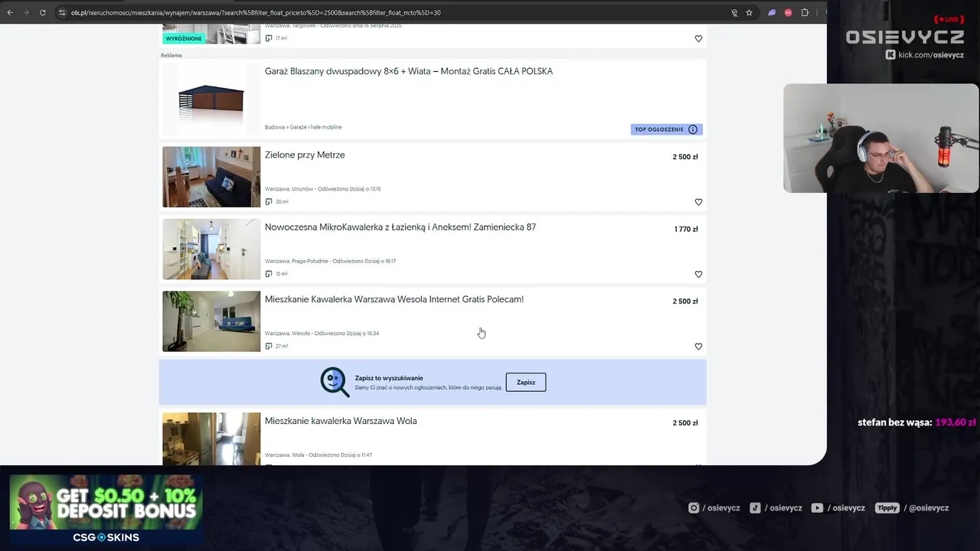This screenshot has width=980, height=551.
Task: Open the Garaż Blaszany dwuspadowy ad
Action: (409, 71)
